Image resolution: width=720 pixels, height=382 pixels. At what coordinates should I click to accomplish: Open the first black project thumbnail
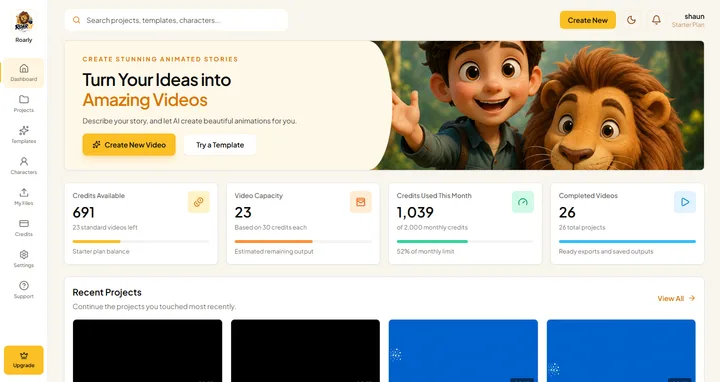pyautogui.click(x=147, y=351)
